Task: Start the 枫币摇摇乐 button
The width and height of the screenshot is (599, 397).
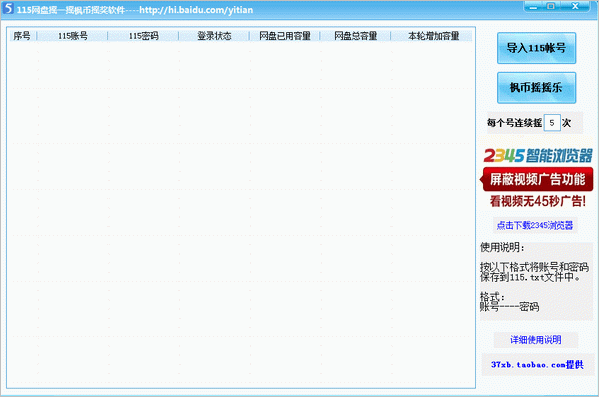Action: (x=536, y=88)
